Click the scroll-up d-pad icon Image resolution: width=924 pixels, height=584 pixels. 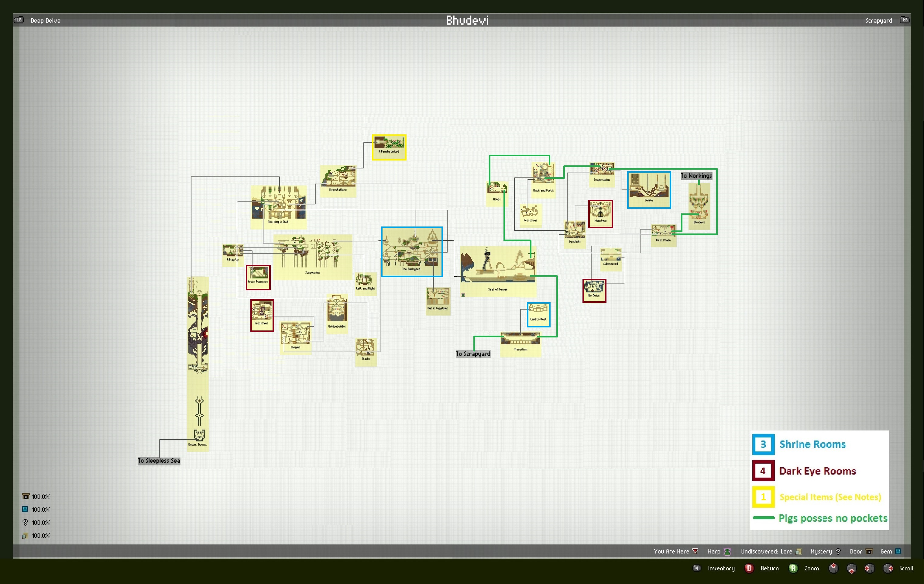click(x=833, y=568)
